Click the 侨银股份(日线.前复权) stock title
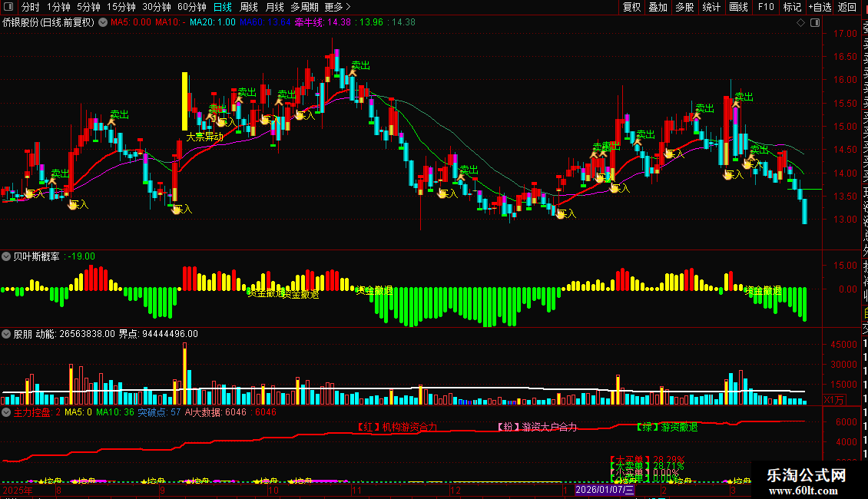The image size is (868, 499). (48, 23)
